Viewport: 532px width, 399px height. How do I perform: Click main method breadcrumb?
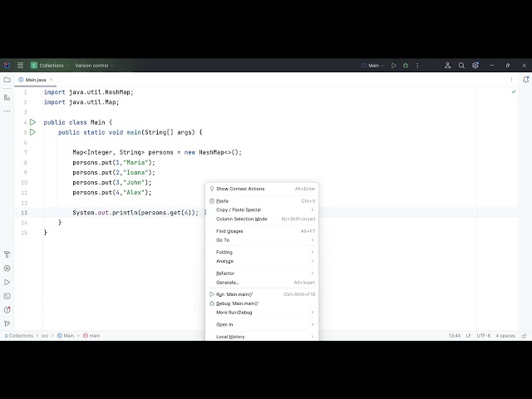point(91,336)
